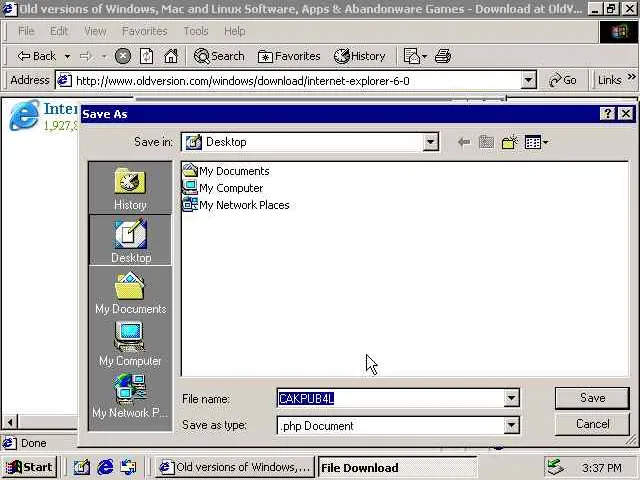Open the Help menu
The width and height of the screenshot is (640, 480).
235,31
